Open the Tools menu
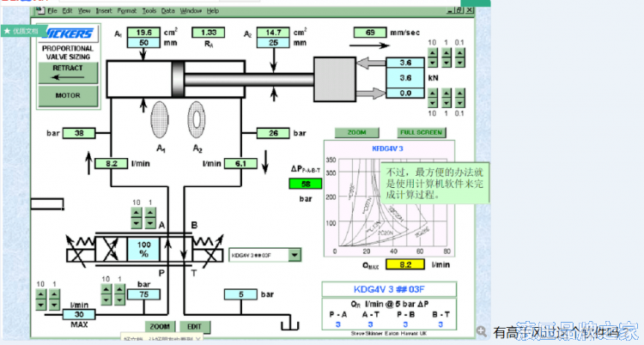644x345 pixels. point(149,11)
